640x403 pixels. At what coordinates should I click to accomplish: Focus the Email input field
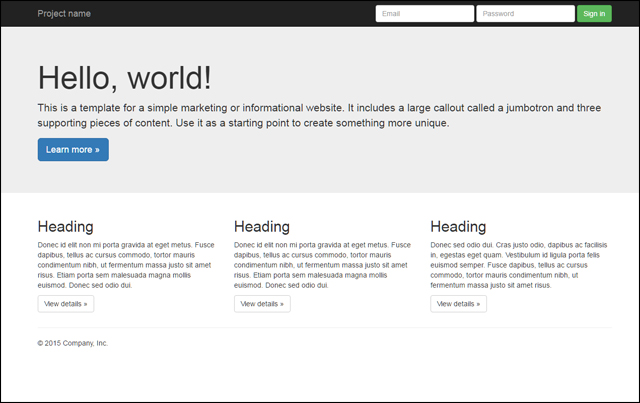(x=424, y=14)
